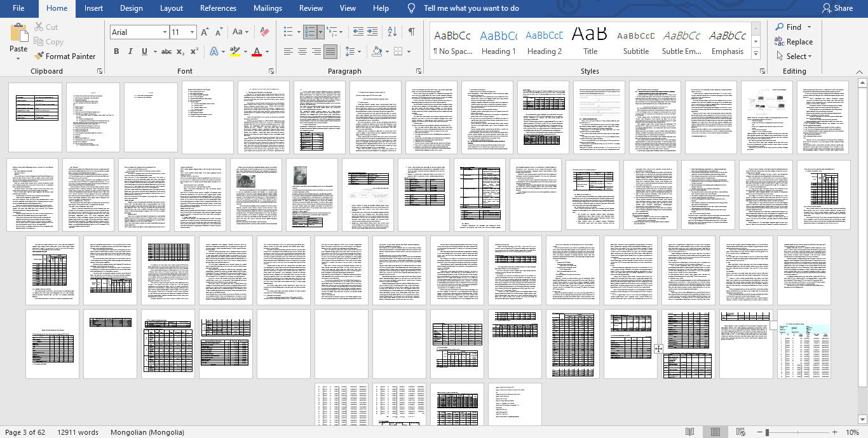The width and height of the screenshot is (868, 438).
Task: Switch to Read Mode view in status bar
Action: pos(689,432)
